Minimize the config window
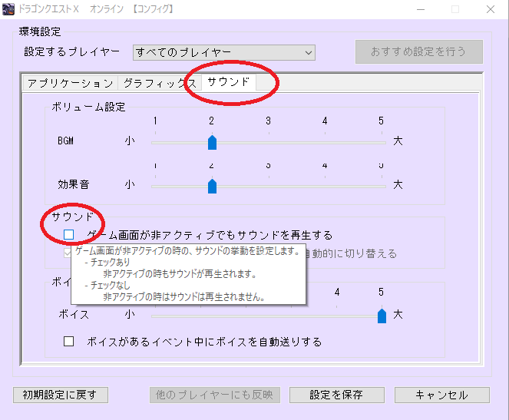The width and height of the screenshot is (509, 420). coord(421,9)
